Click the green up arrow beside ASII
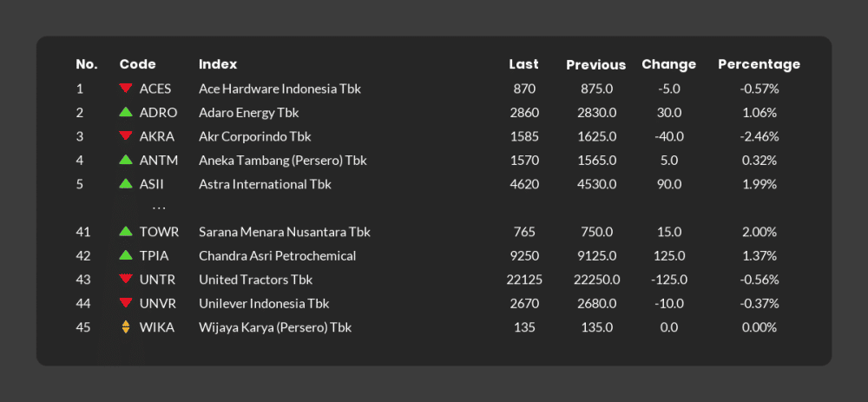 tap(126, 183)
